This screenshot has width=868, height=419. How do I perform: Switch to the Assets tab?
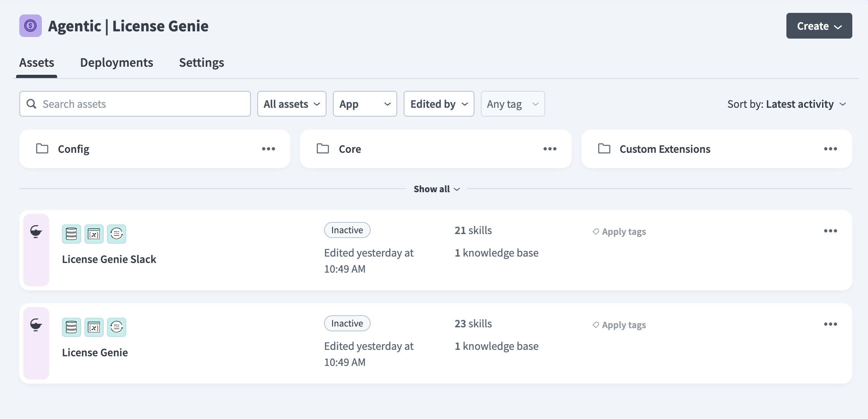37,63
